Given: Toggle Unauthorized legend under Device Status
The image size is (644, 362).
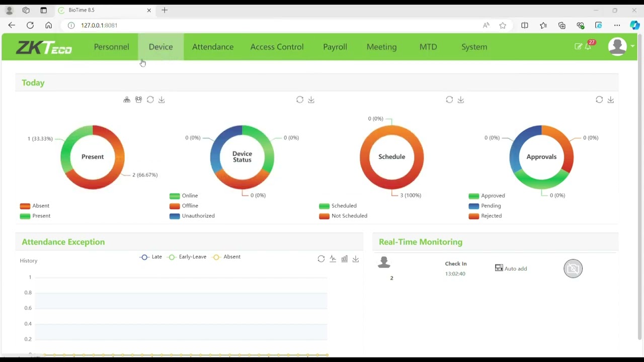Looking at the screenshot, I should pos(192,216).
